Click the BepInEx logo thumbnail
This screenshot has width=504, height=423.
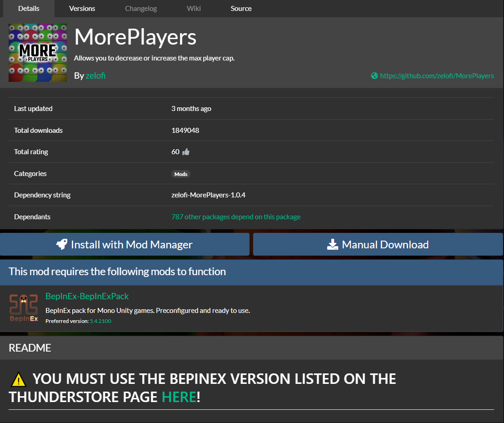(x=24, y=308)
